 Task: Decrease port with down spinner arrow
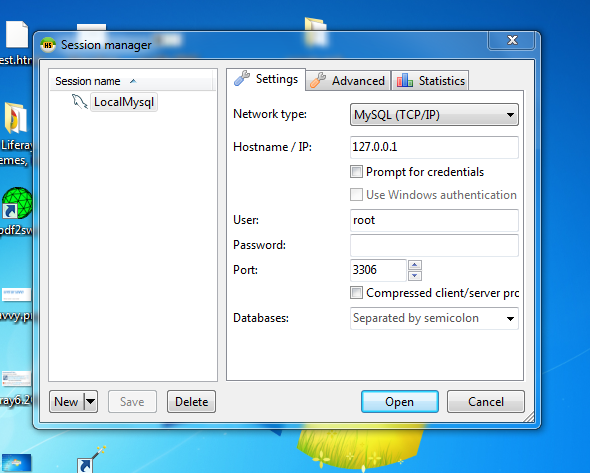click(415, 275)
